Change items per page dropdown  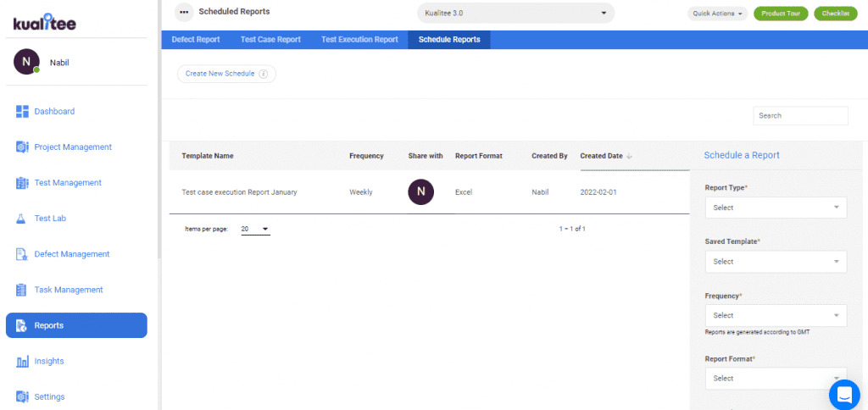pos(254,229)
